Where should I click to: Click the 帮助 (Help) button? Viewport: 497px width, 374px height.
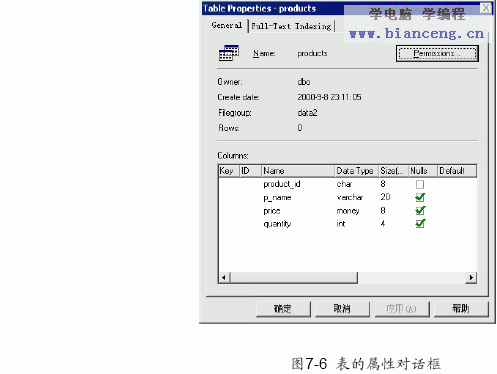pyautogui.click(x=461, y=309)
